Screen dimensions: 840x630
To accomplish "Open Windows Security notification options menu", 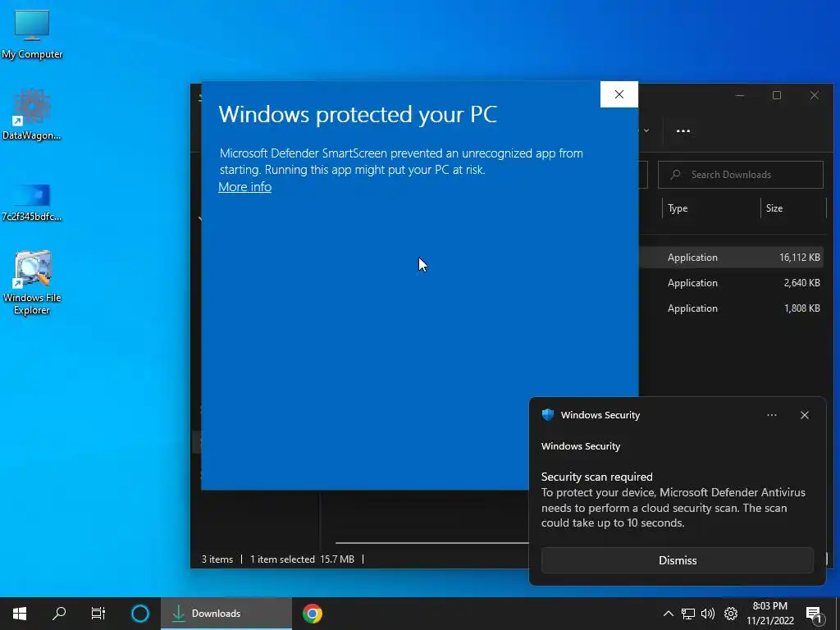I will tap(771, 415).
